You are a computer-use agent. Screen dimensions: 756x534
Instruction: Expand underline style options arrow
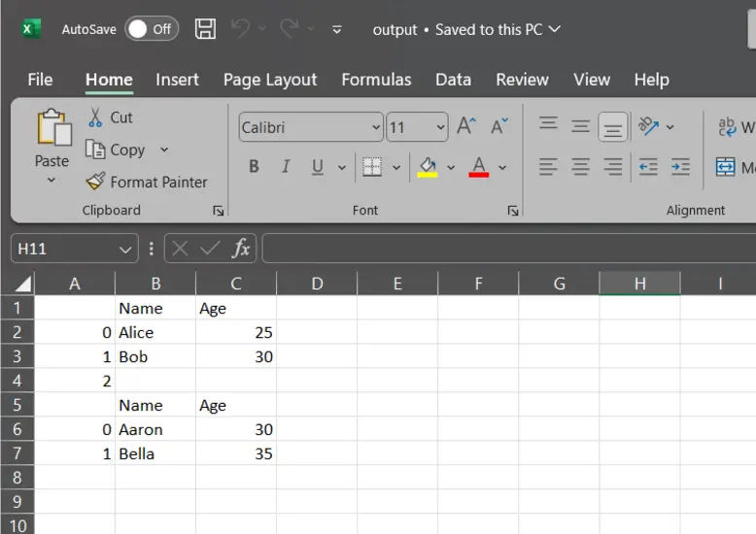(342, 168)
